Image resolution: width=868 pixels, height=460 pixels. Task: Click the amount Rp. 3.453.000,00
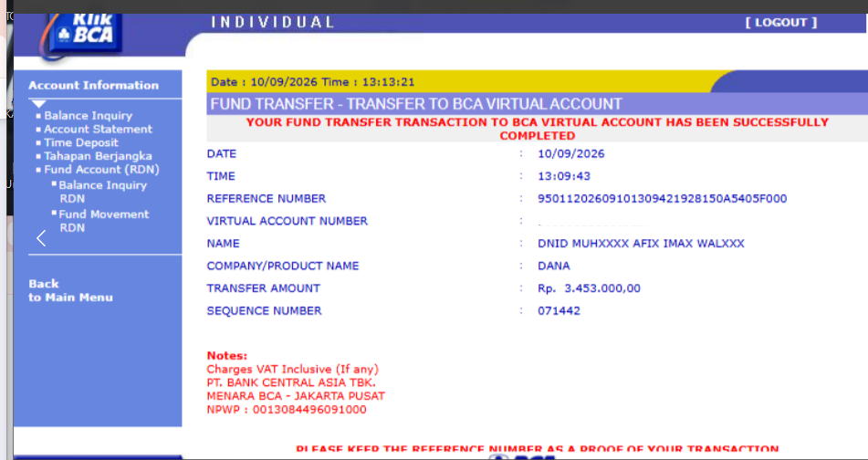click(x=589, y=287)
